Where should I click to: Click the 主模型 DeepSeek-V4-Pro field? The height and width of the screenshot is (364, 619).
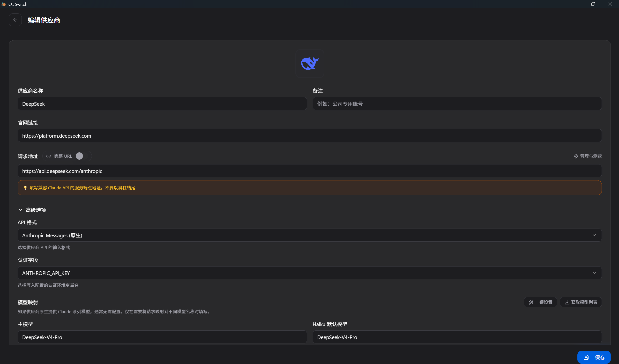coord(162,337)
